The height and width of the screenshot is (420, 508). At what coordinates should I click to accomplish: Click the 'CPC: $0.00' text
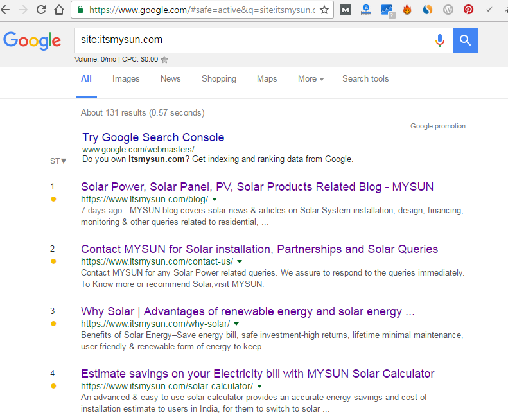(x=140, y=59)
